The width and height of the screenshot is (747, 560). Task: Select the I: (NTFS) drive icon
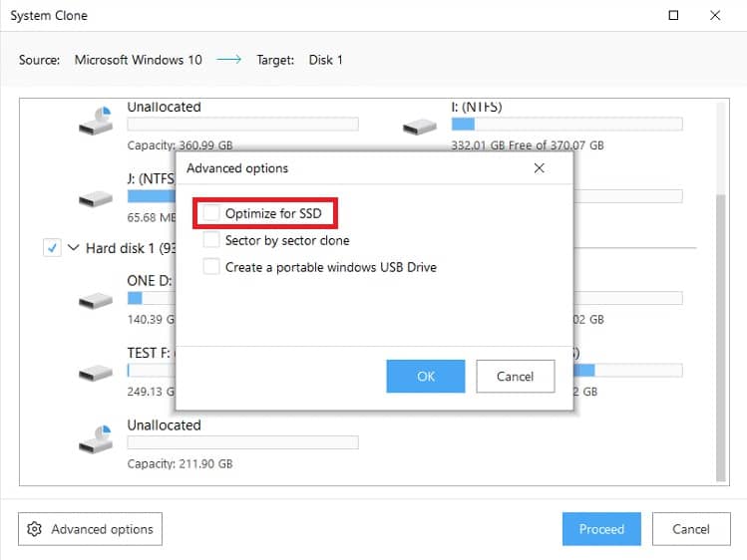pyautogui.click(x=420, y=127)
